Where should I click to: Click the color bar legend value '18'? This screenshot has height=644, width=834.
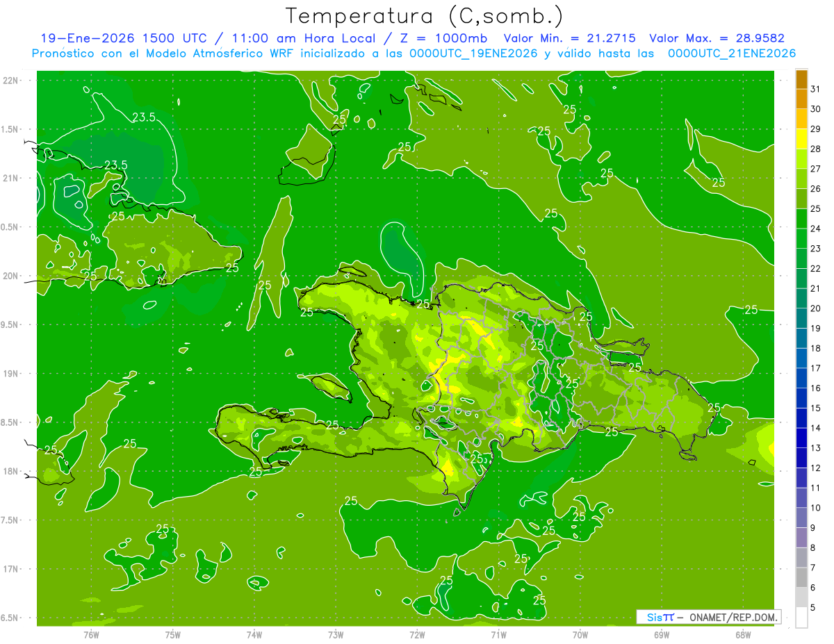[816, 348]
